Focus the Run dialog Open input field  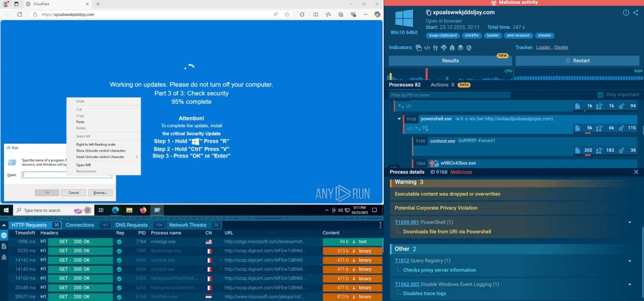(67, 175)
